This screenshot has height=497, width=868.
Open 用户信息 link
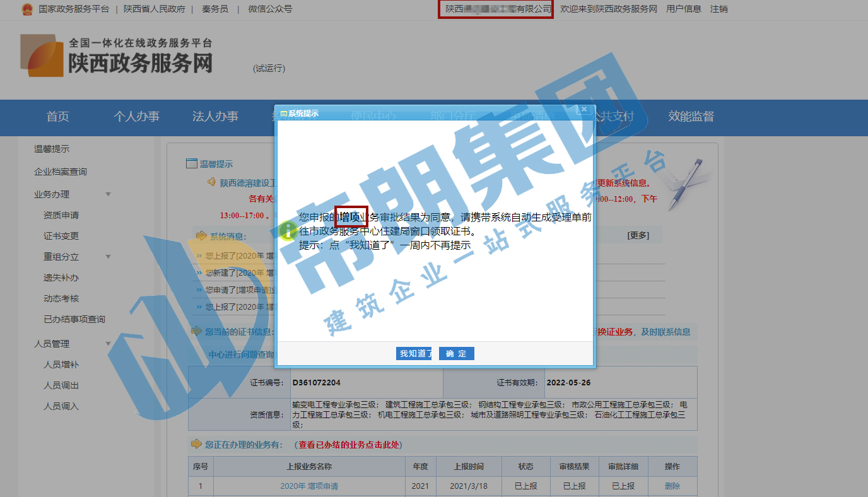tap(684, 9)
